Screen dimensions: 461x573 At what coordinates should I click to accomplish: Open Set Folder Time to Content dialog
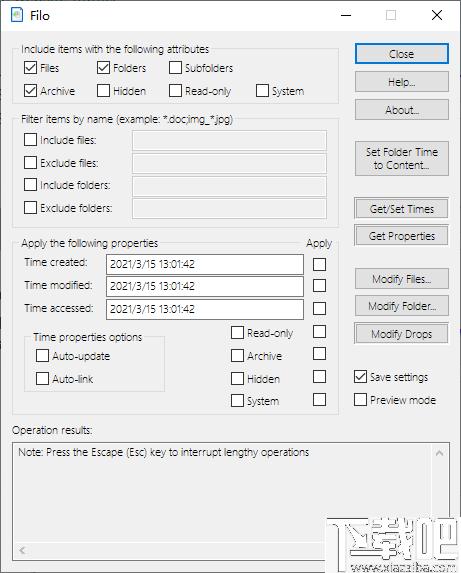tap(402, 159)
